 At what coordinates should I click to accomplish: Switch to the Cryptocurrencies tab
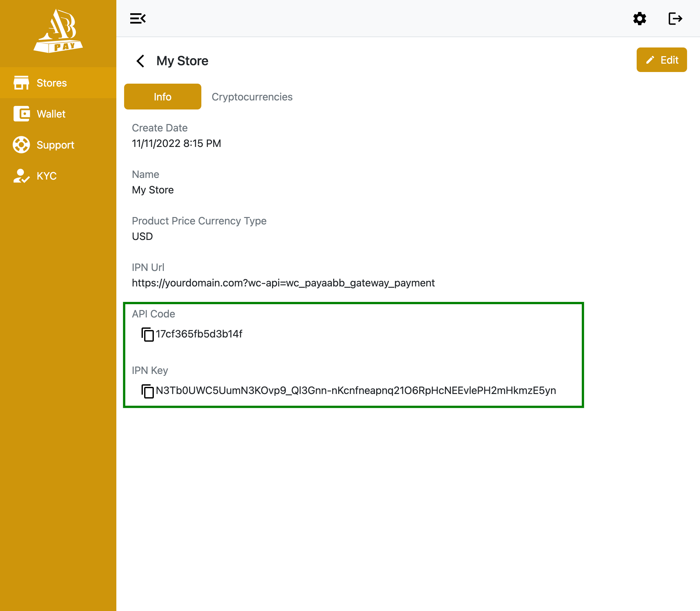tap(252, 97)
